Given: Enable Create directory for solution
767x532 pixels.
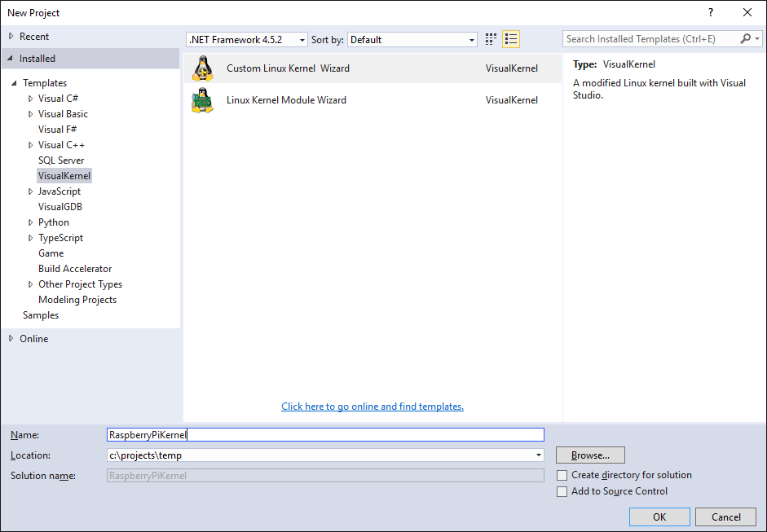Looking at the screenshot, I should [562, 475].
